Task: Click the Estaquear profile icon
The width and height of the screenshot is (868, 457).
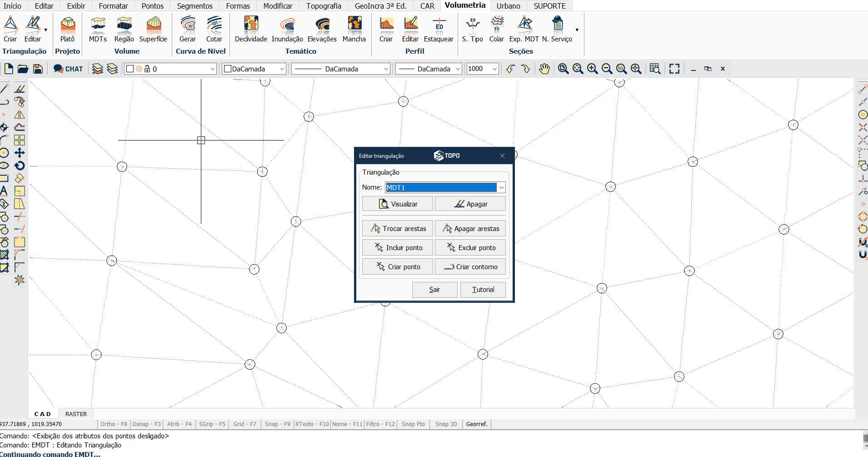Action: 439,29
